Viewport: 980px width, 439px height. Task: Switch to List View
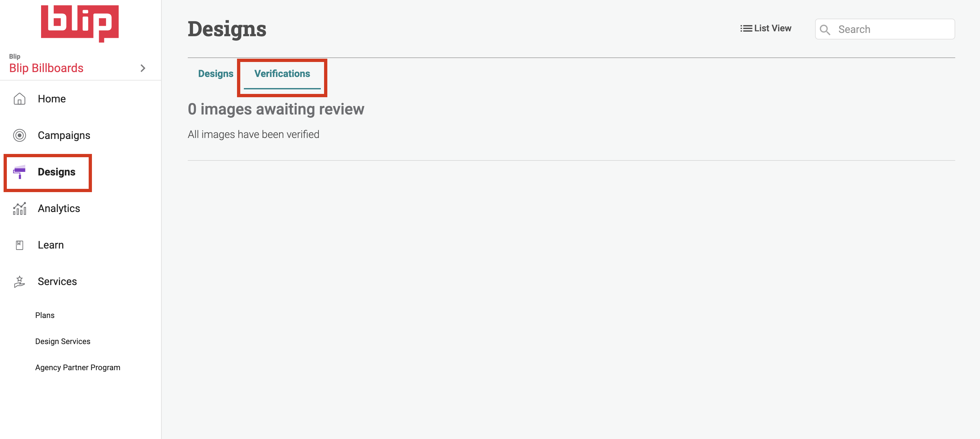[765, 29]
